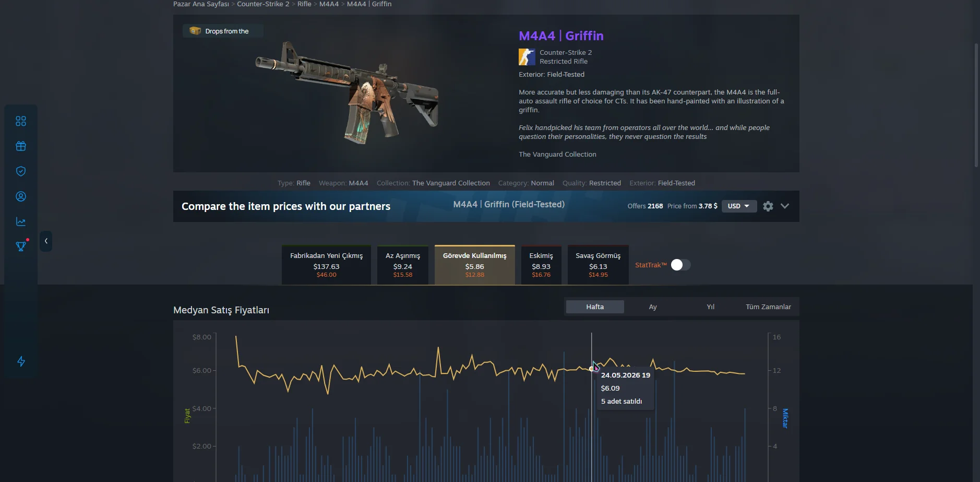Open the USD currency dropdown
The height and width of the screenshot is (482, 980).
(x=739, y=206)
